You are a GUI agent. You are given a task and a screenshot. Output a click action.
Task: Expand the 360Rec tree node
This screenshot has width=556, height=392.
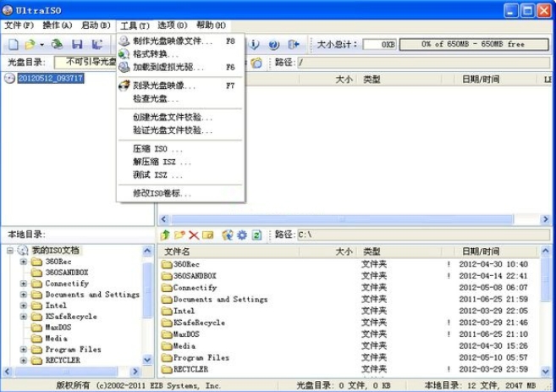point(24,262)
